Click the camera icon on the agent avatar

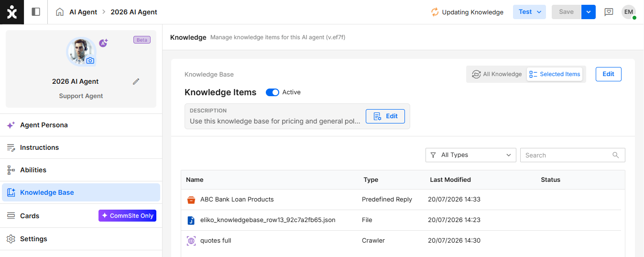click(90, 61)
